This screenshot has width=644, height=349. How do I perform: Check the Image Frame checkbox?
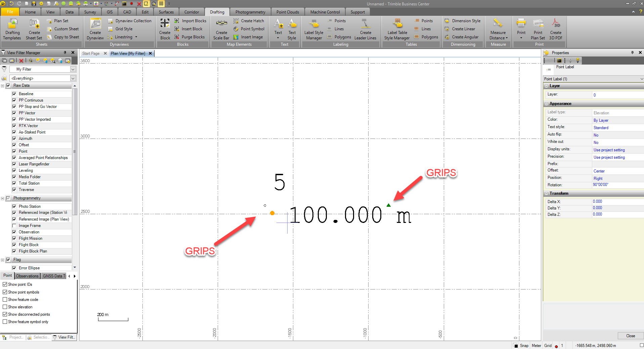[14, 226]
